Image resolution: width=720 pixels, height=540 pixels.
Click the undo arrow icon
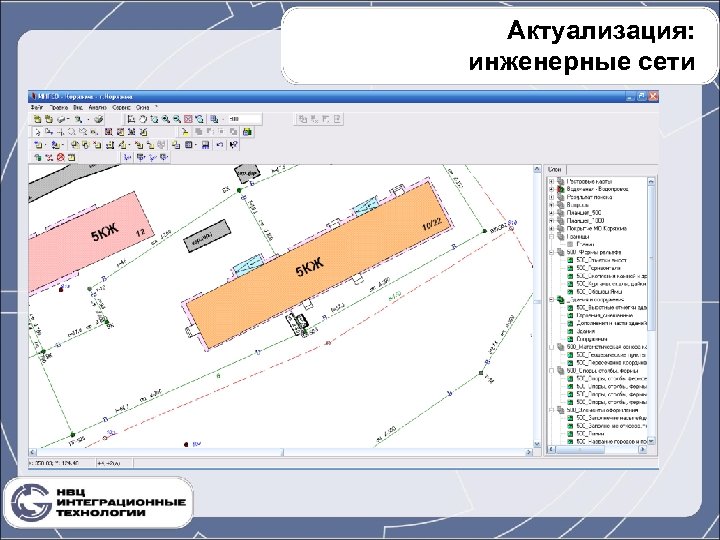pos(219,145)
